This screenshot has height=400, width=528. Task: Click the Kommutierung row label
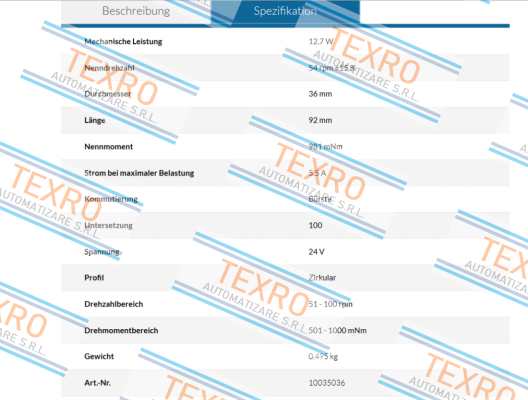(x=111, y=199)
